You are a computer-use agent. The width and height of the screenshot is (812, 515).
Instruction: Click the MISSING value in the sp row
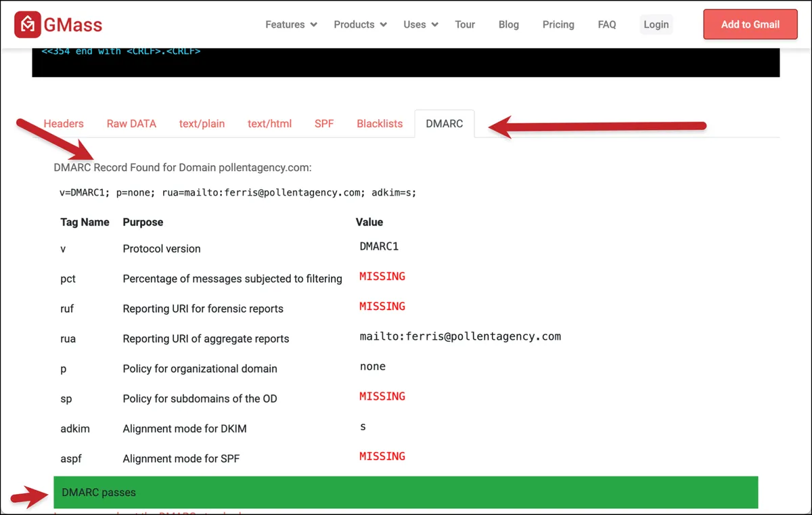382,397
